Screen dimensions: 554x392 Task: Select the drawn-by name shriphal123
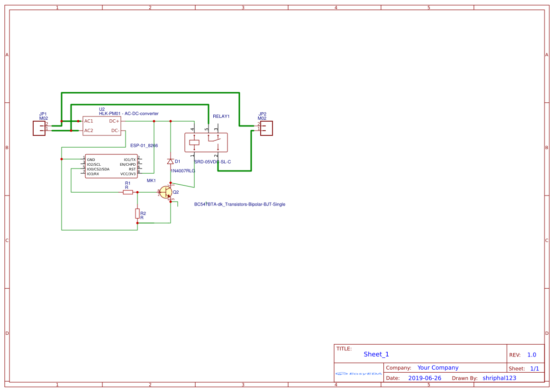[500, 378]
